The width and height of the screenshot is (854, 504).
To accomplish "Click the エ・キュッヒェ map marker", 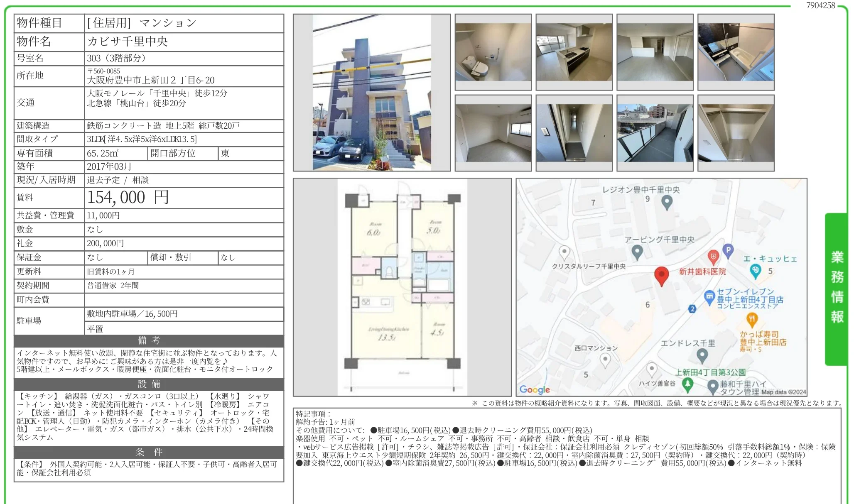I will [x=756, y=271].
